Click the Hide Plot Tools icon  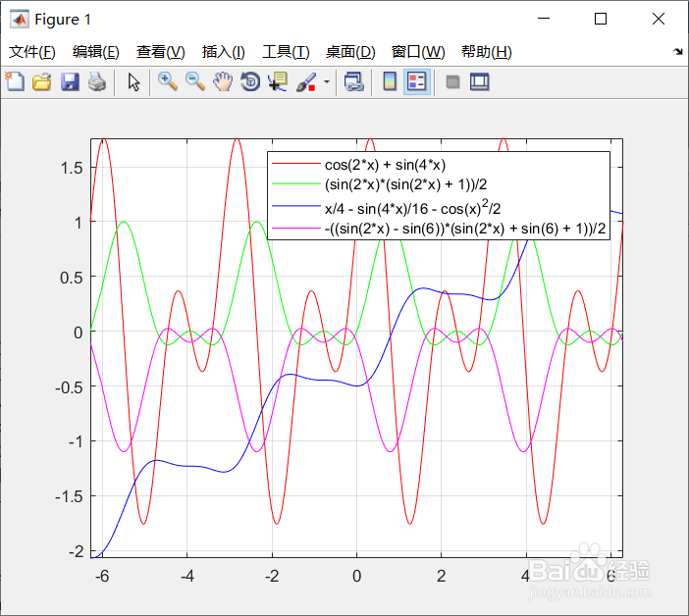(x=452, y=82)
